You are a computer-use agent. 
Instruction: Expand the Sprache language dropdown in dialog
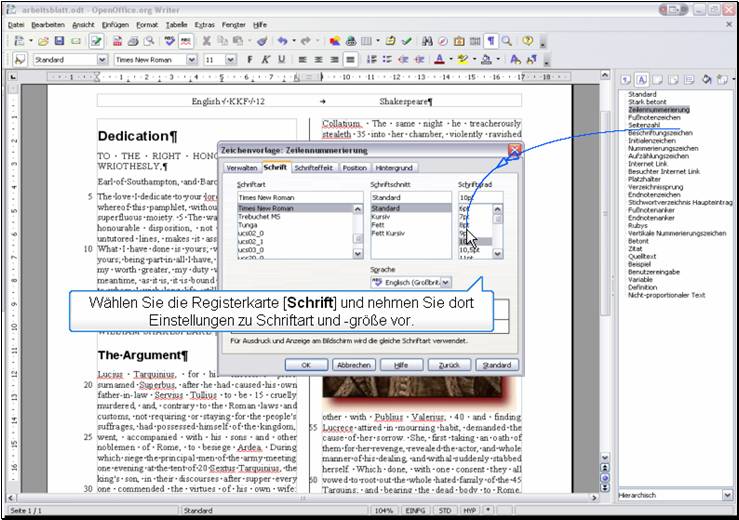pos(445,284)
